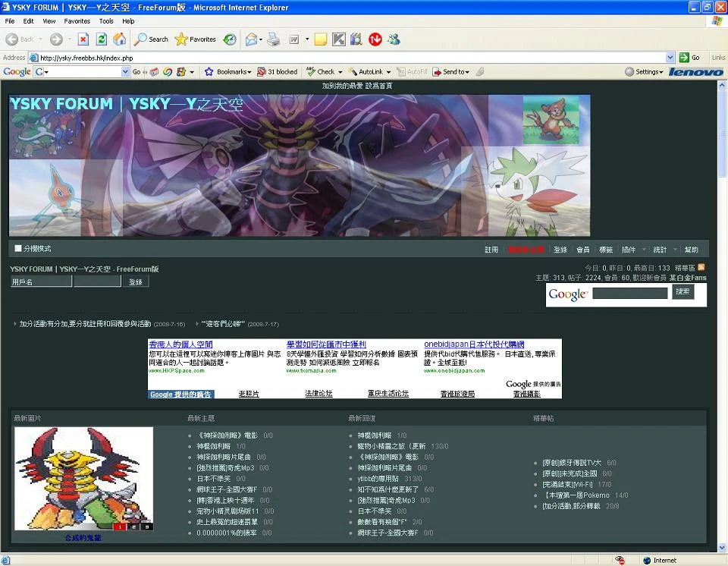Screen dimensions: 728x566
Task: Click the 幫助 help link in forum nav
Action: [691, 250]
